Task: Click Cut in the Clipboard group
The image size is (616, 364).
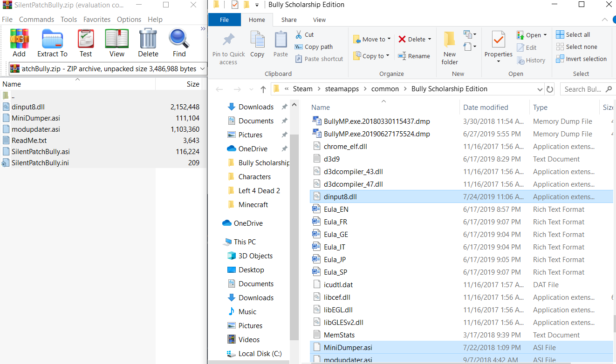Action: [305, 34]
